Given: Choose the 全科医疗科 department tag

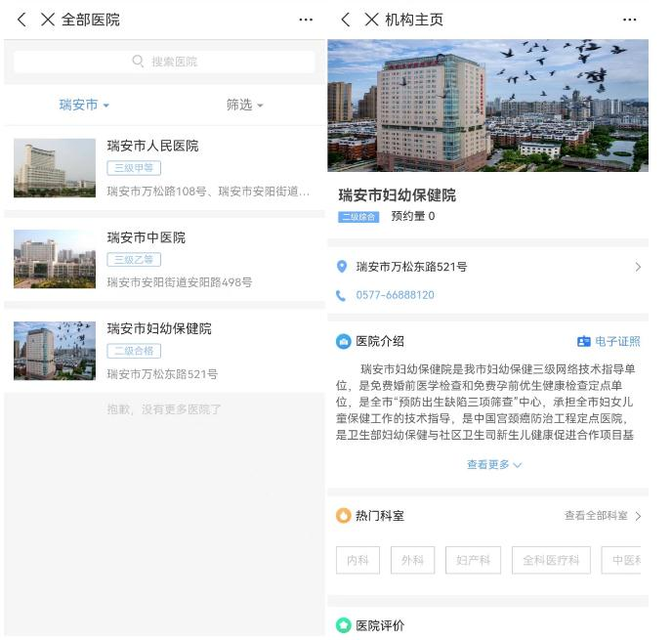Looking at the screenshot, I should tap(552, 560).
